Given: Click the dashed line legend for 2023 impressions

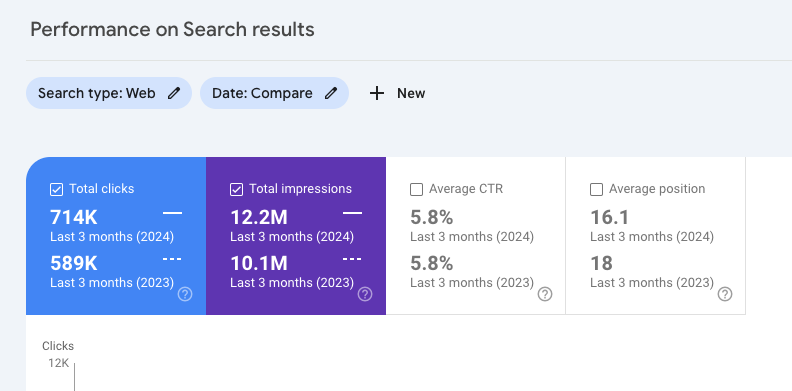Looking at the screenshot, I should coord(352,259).
